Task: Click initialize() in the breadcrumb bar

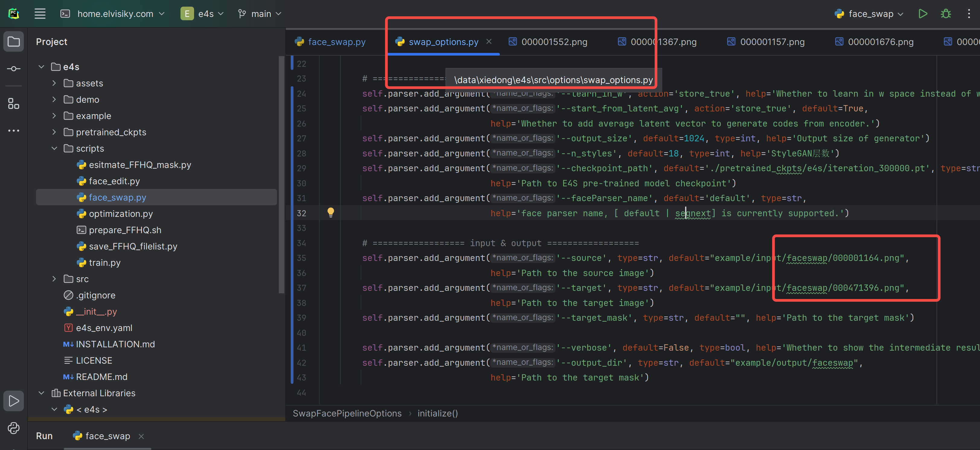Action: pyautogui.click(x=438, y=413)
